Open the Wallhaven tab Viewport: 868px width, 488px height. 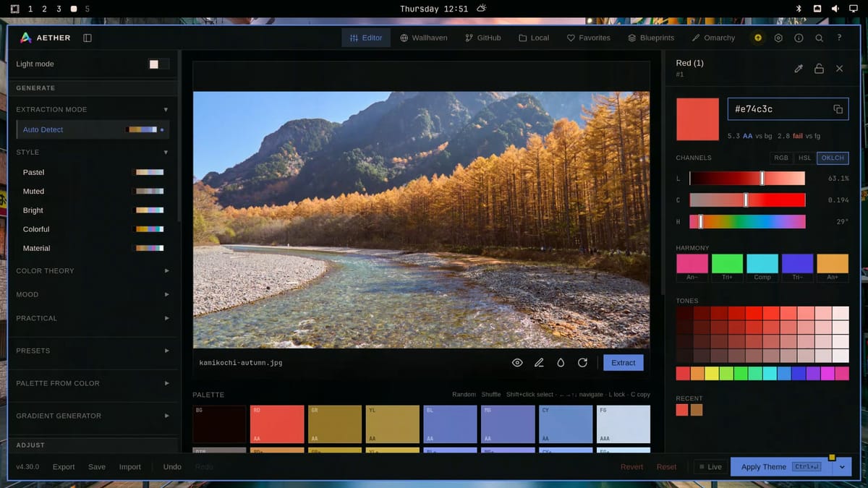pos(424,38)
